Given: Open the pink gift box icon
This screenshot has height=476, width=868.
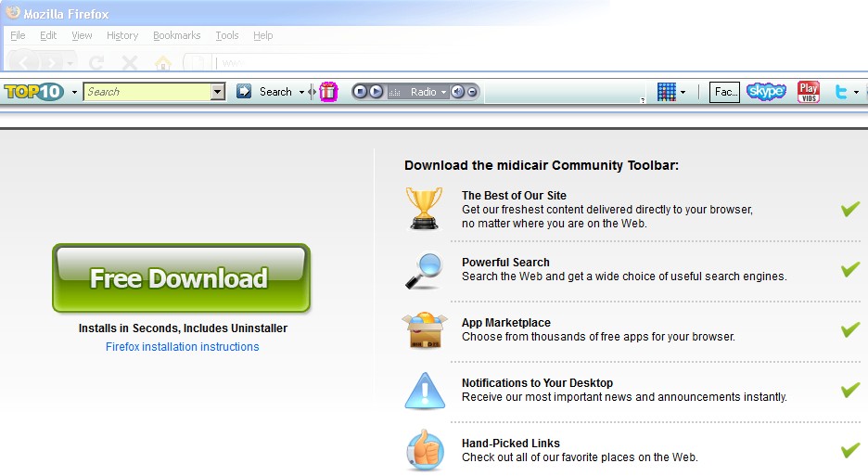Looking at the screenshot, I should click(328, 92).
